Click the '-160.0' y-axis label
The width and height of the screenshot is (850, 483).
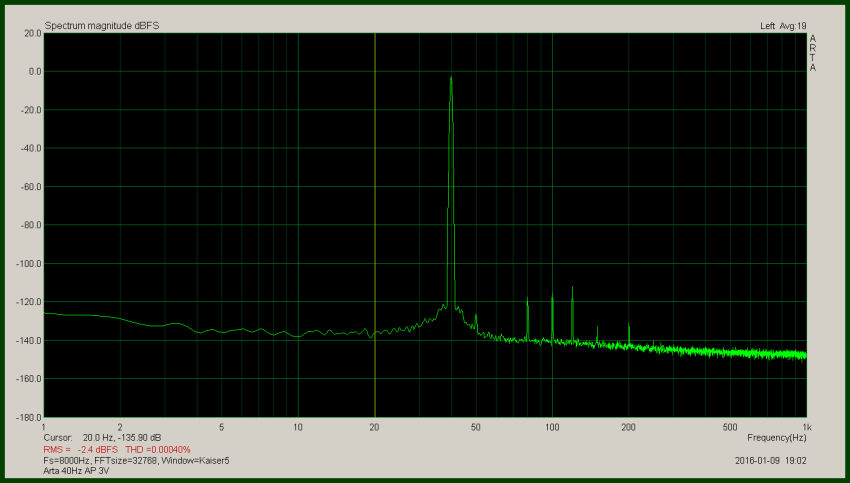29,379
